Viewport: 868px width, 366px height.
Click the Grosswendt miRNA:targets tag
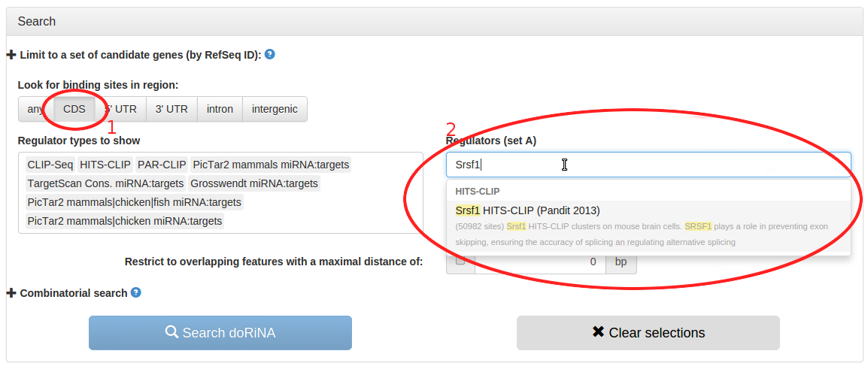[254, 183]
